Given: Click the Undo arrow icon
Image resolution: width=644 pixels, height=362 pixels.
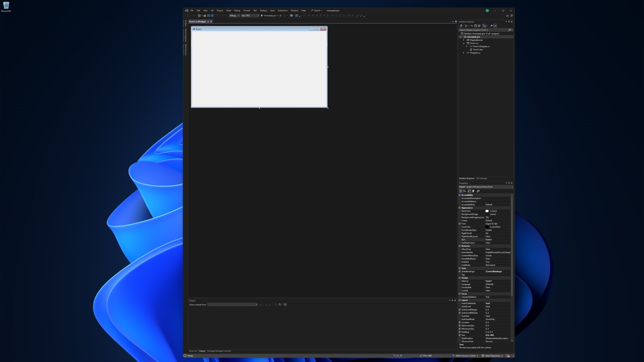Looking at the screenshot, I should coord(217,15).
